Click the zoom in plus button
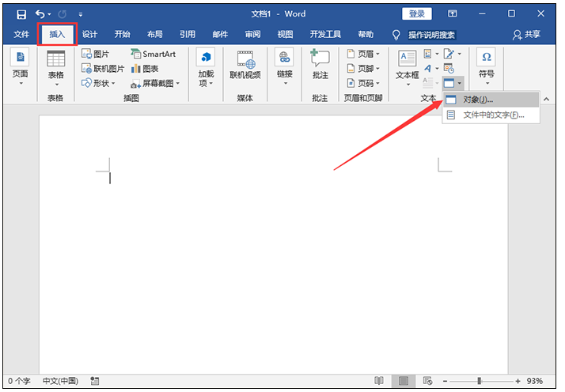This screenshot has height=392, width=565. pyautogui.click(x=518, y=381)
